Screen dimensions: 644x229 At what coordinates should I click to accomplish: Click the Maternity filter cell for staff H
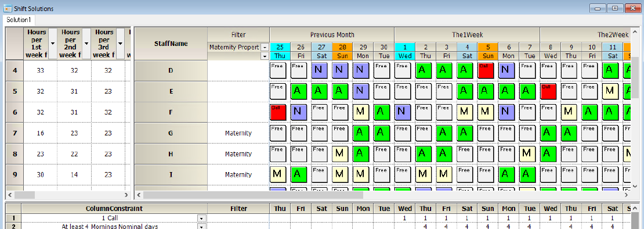238,154
